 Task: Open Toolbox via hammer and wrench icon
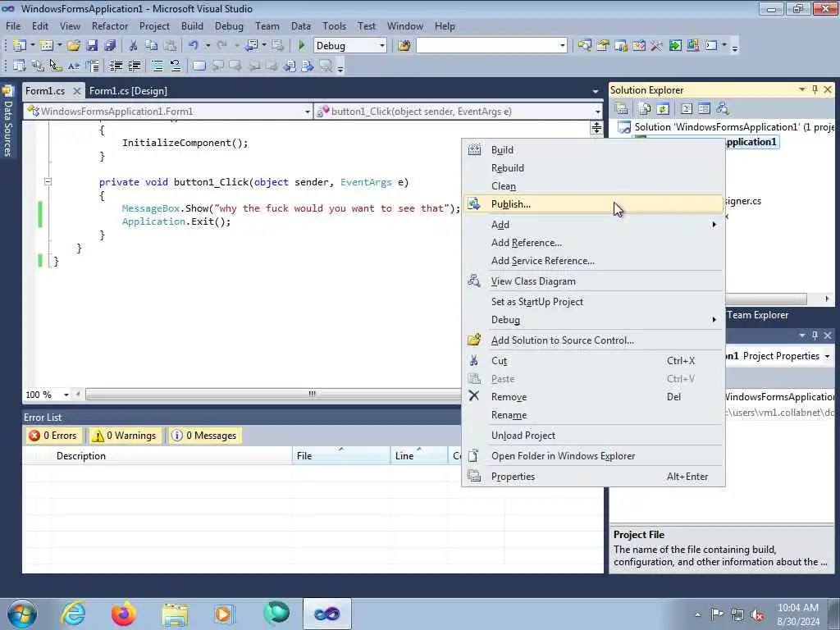(657, 46)
